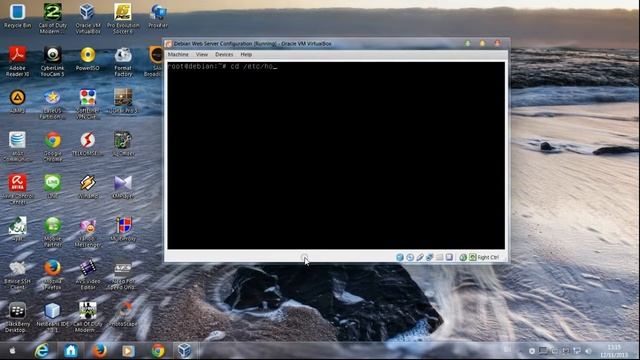Screen dimensions: 640x360
Task: Click the optical drive icon in VirtualBox status bar
Action: [410, 257]
